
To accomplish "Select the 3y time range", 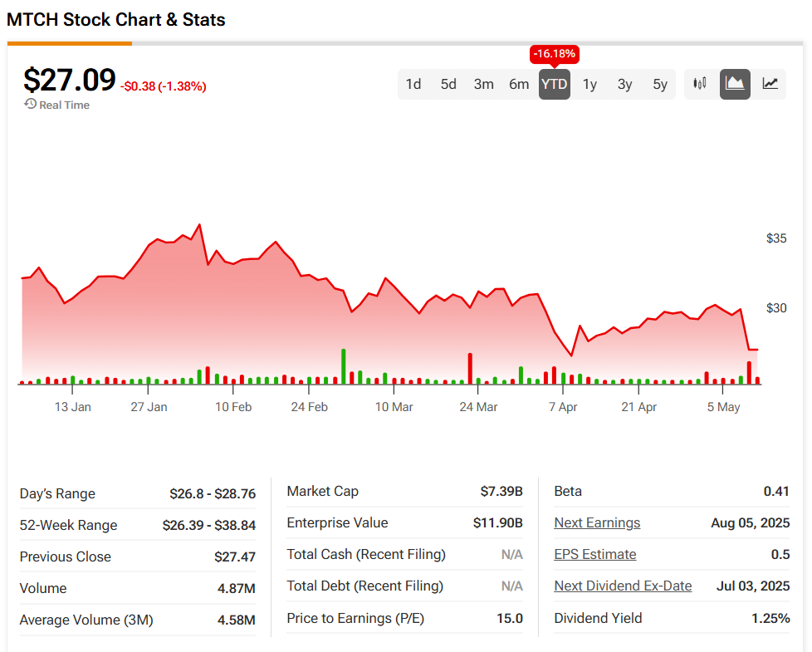I will [625, 85].
